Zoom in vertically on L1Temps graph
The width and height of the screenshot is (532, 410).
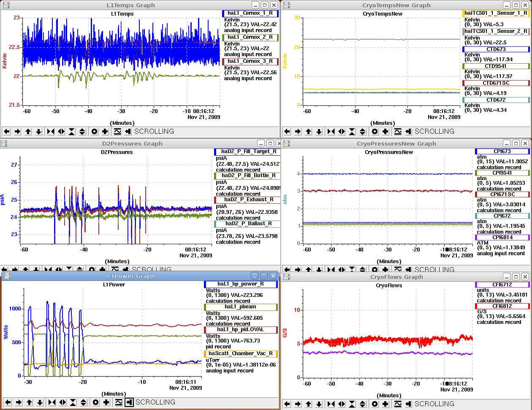coord(72,132)
